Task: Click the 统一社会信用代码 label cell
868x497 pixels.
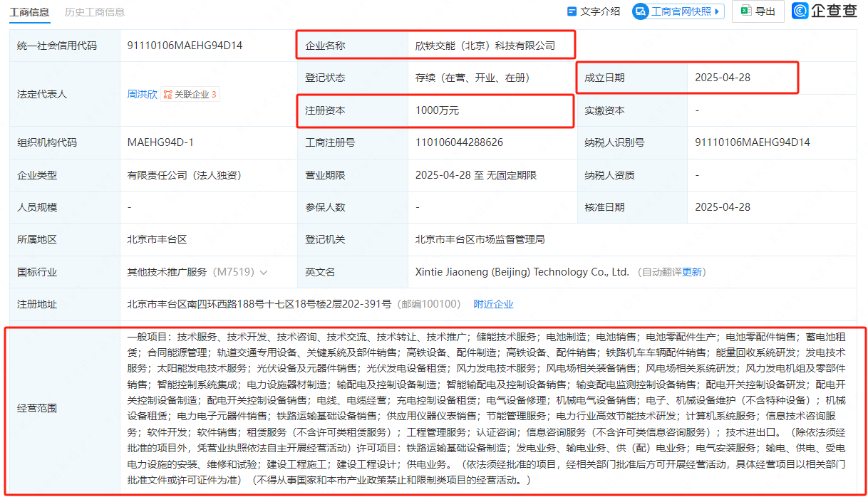Action: point(65,46)
